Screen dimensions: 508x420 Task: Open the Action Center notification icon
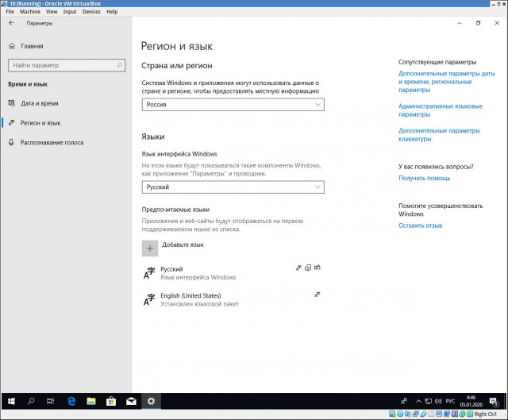click(494, 402)
